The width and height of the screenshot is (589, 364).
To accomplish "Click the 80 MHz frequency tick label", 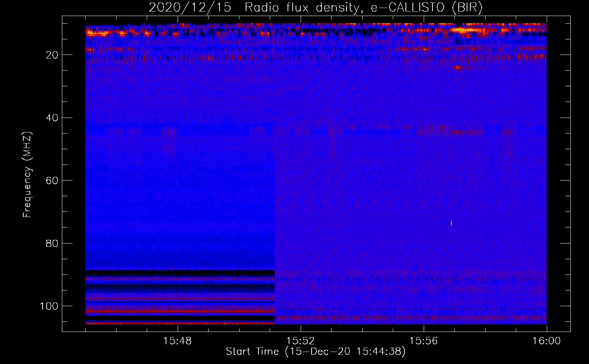I will (52, 243).
